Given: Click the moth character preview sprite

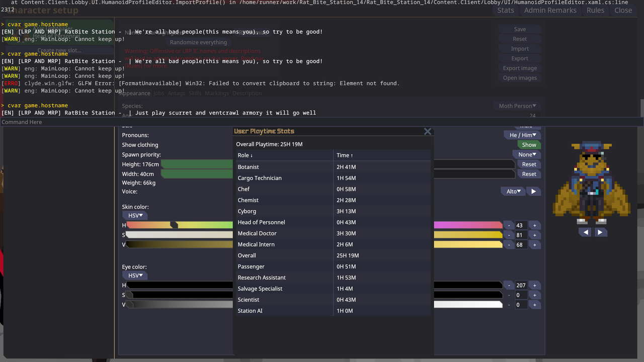Looking at the screenshot, I should (x=592, y=183).
